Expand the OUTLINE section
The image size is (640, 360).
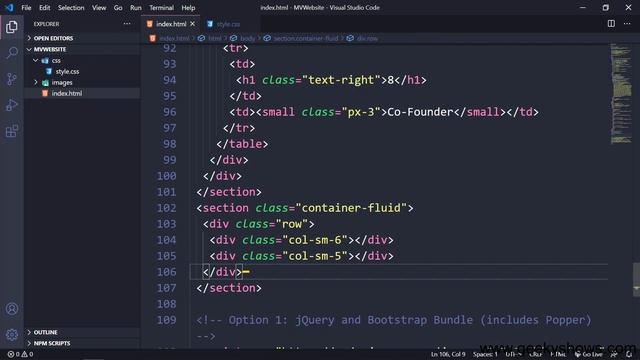tap(45, 332)
